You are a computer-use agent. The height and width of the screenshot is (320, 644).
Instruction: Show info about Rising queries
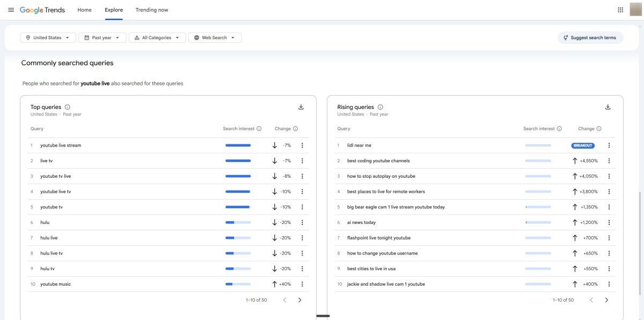380,107
